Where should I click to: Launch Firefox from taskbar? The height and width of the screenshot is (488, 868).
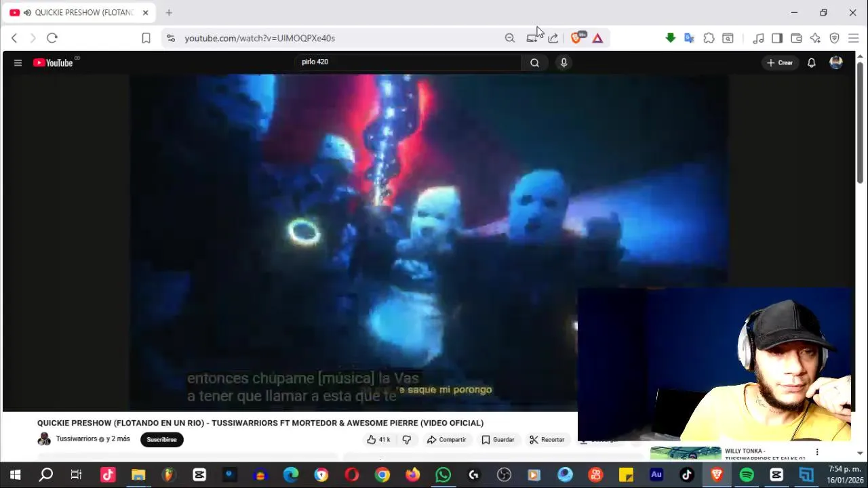click(413, 475)
